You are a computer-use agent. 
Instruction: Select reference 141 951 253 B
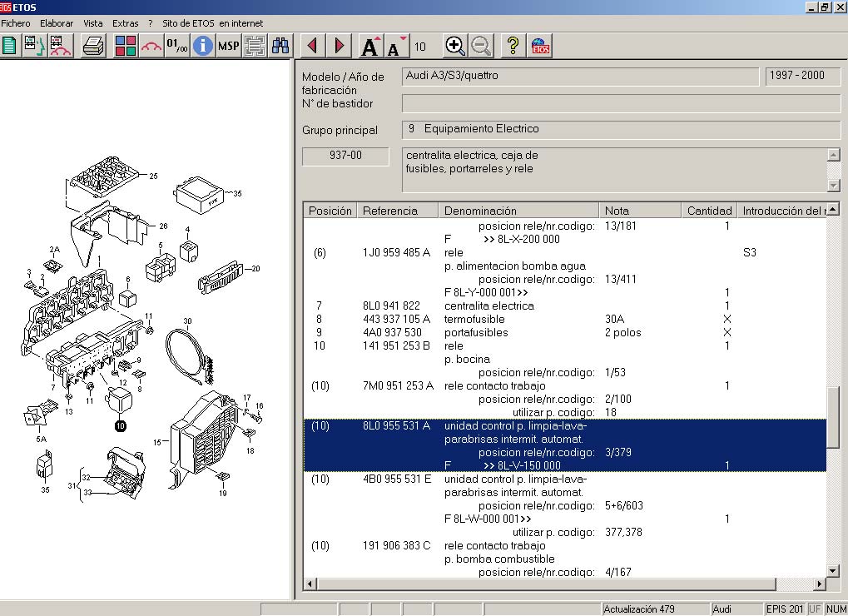coord(396,345)
